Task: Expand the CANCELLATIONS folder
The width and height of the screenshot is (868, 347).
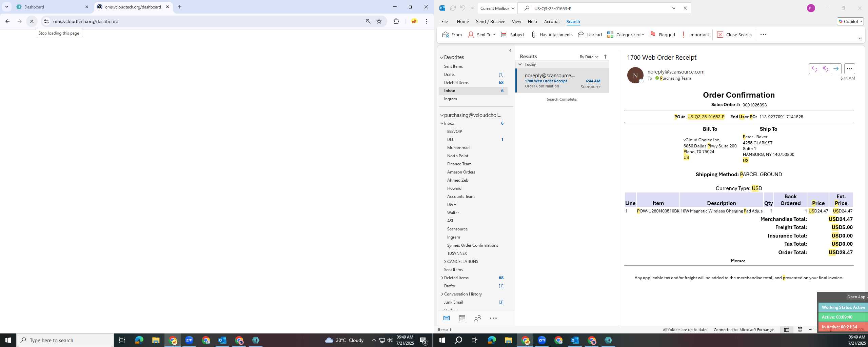Action: point(445,262)
